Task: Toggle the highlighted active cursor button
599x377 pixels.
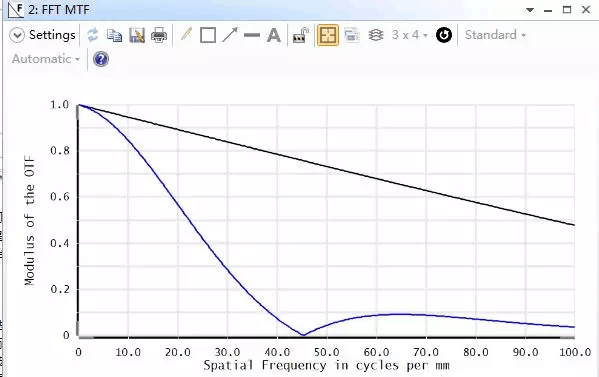Action: [x=328, y=35]
